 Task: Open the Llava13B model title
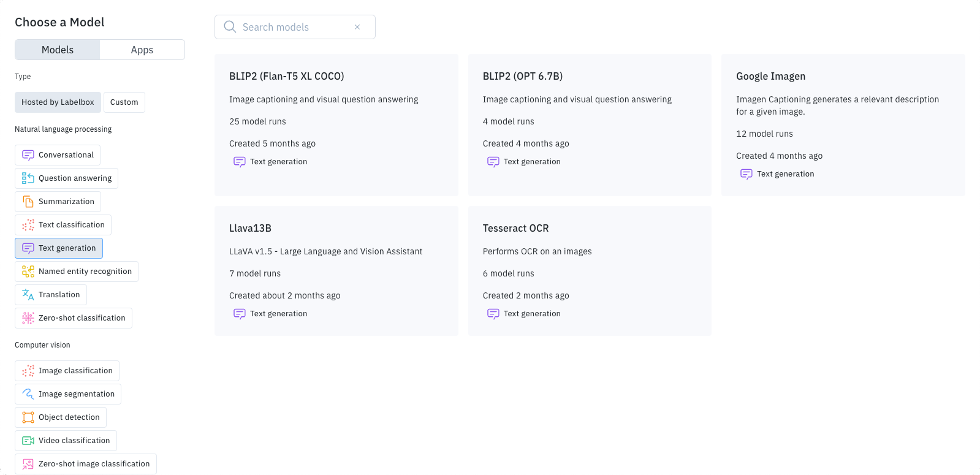click(250, 229)
